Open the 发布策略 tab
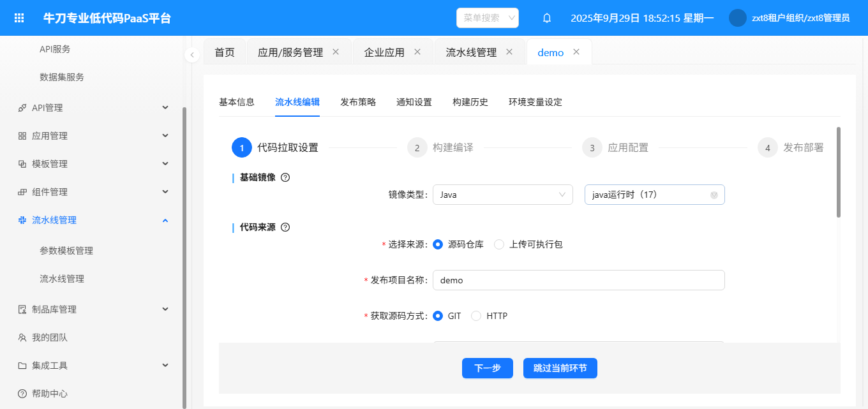Viewport: 868px width, 409px height. point(358,102)
